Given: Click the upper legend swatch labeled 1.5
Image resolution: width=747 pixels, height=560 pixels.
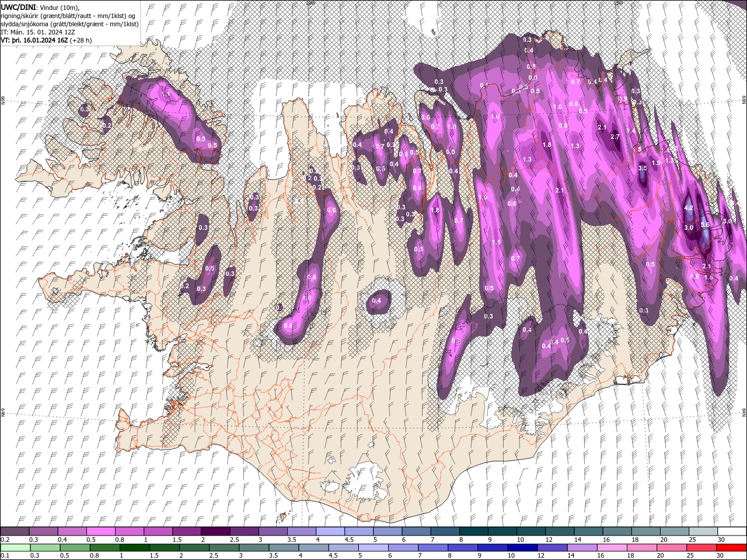Looking at the screenshot, I should pos(187,531).
